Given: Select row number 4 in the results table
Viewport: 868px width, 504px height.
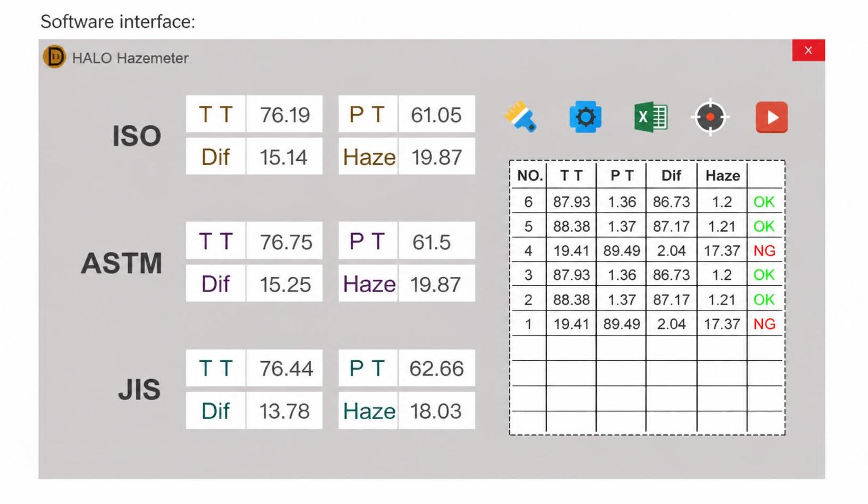Looking at the screenshot, I should pos(647,250).
